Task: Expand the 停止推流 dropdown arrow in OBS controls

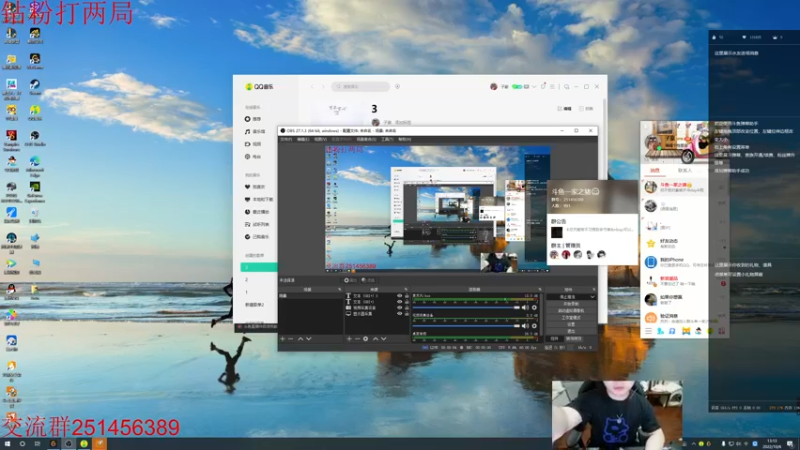Action: pos(592,296)
